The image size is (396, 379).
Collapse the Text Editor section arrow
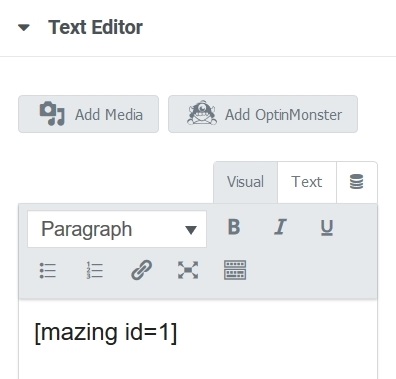(x=24, y=28)
